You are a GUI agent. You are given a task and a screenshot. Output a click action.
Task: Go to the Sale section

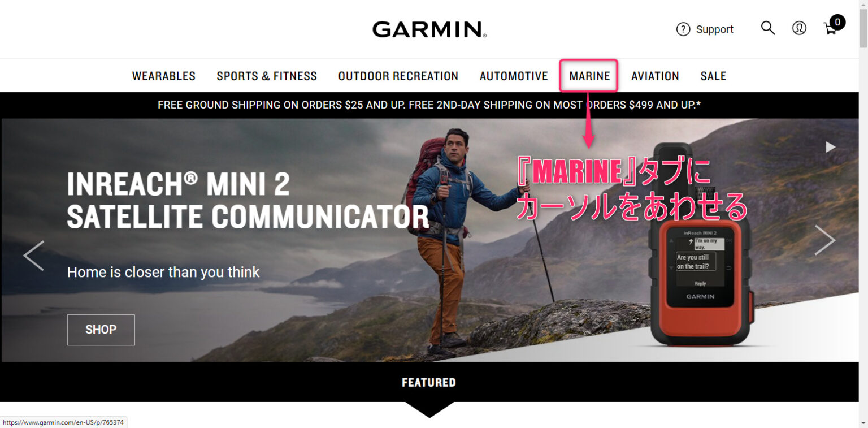pos(713,76)
